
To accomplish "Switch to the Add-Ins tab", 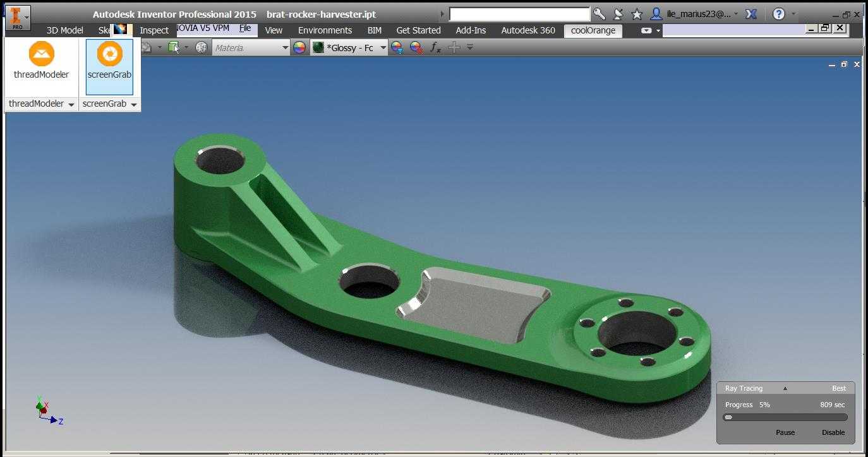I will pyautogui.click(x=471, y=30).
